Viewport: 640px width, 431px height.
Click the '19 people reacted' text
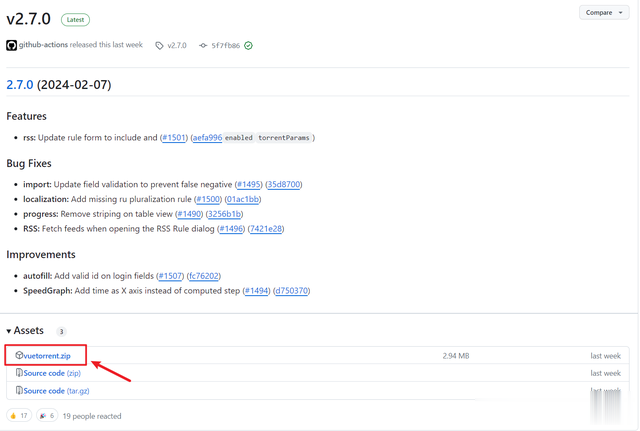pos(92,416)
